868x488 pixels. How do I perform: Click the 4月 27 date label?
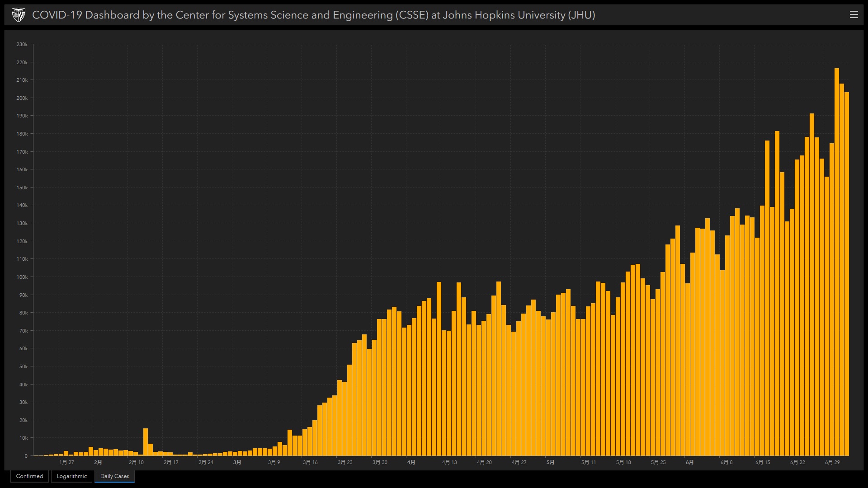(x=519, y=462)
